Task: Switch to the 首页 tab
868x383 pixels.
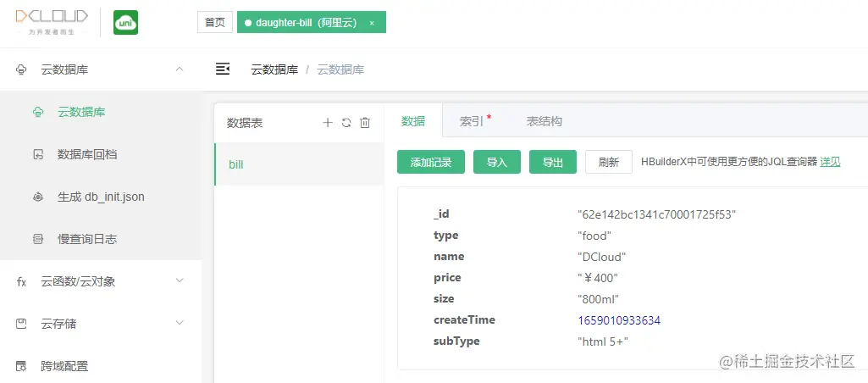Action: click(x=215, y=23)
